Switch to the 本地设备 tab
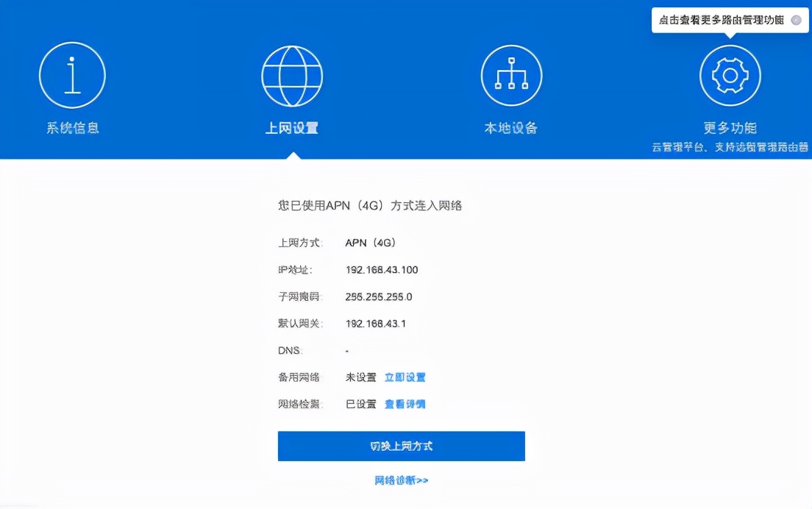Screen dimensions: 812x509 click(510, 127)
